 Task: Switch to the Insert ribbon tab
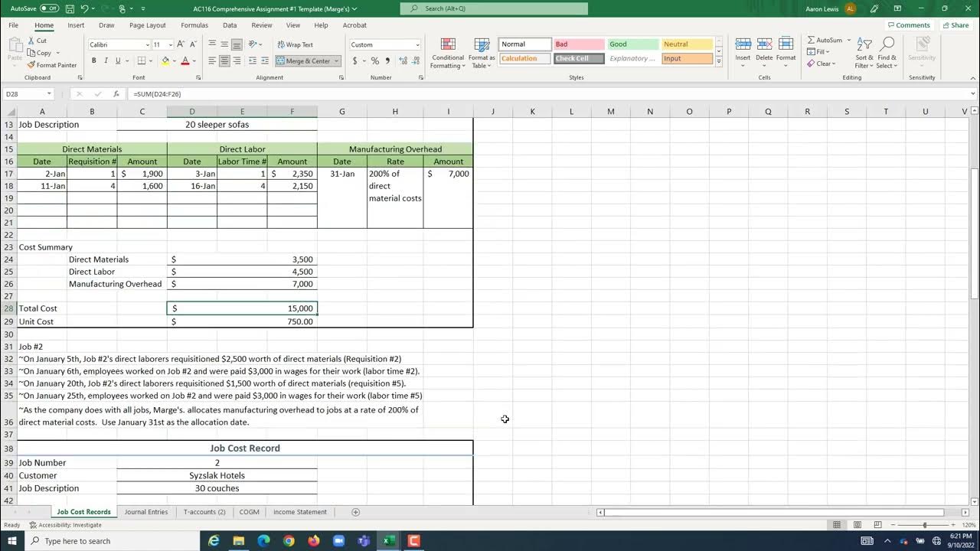(76, 25)
